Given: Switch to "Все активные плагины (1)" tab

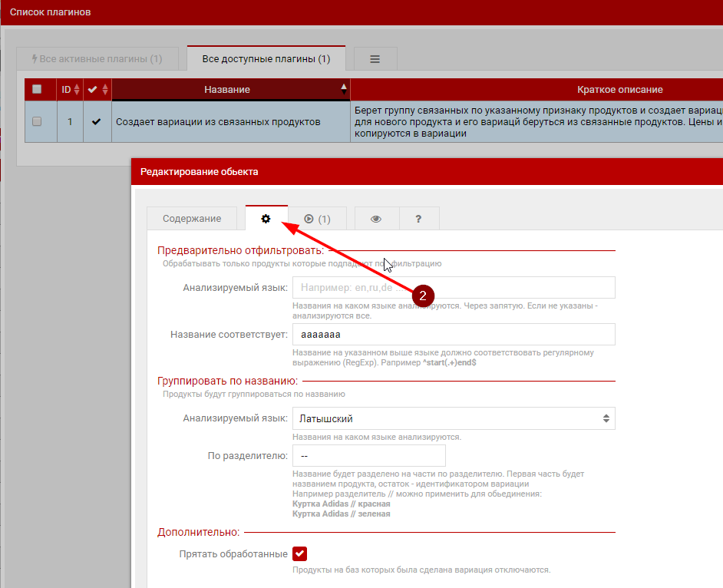Looking at the screenshot, I should (97, 59).
